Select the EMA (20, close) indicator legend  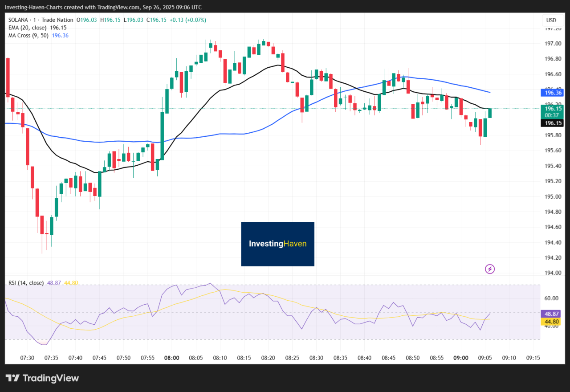pos(27,28)
